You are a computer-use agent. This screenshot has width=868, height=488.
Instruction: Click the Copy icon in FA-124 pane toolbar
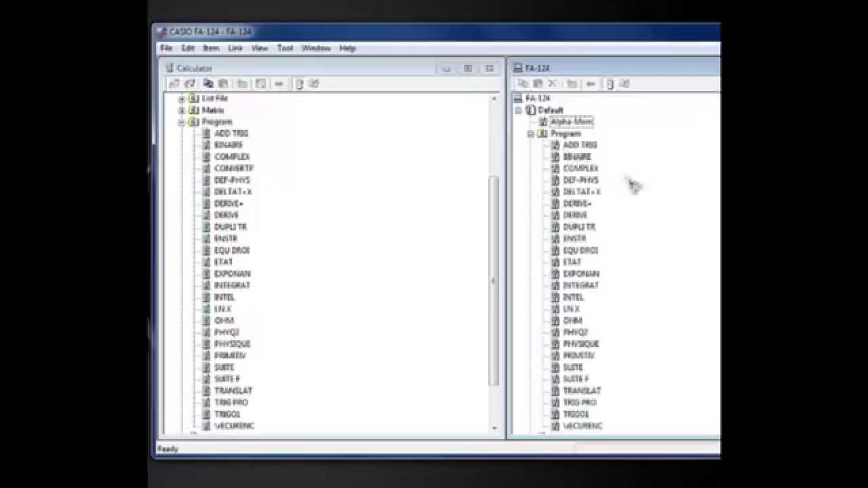click(x=523, y=84)
